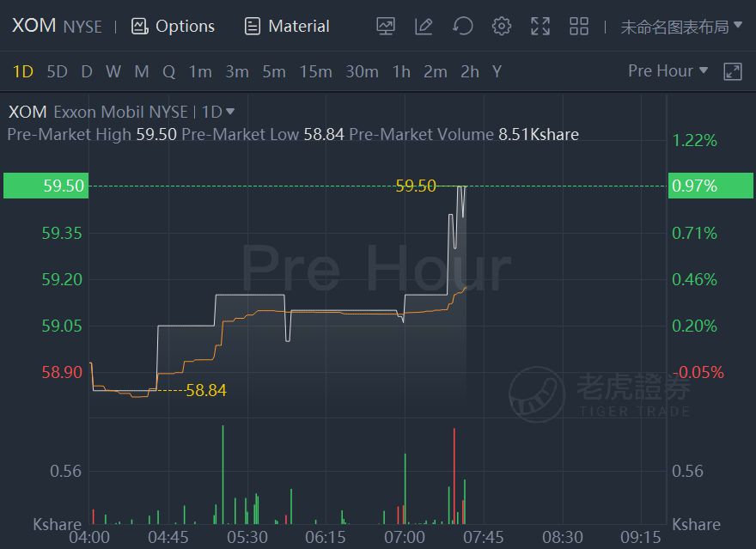Choose the Y yearly timeframe
Image resolution: width=756 pixels, height=549 pixels.
pos(497,72)
